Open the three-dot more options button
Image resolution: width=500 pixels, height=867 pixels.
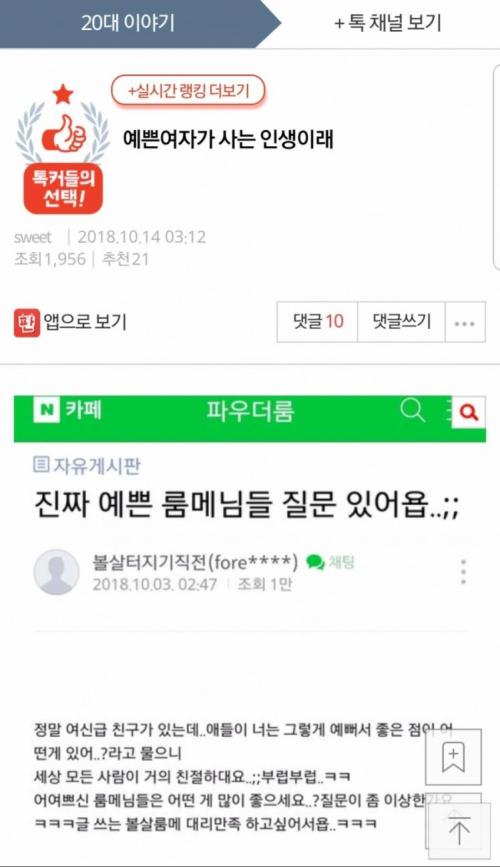(x=465, y=323)
